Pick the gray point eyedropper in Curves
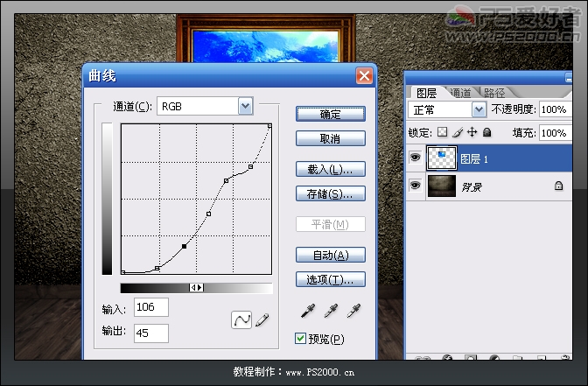 [x=331, y=311]
